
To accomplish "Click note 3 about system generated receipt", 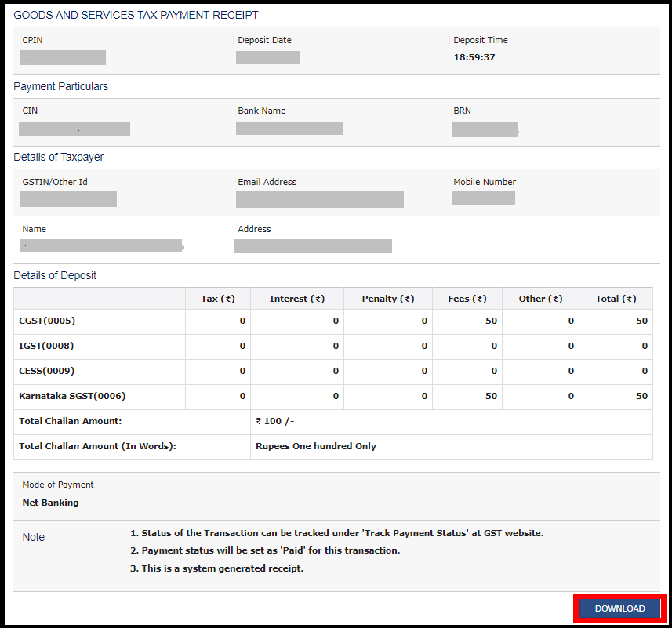I will pyautogui.click(x=217, y=568).
